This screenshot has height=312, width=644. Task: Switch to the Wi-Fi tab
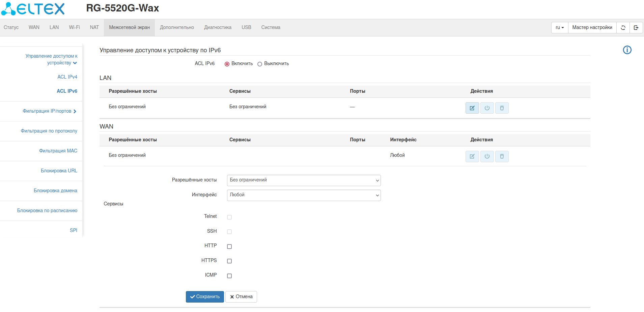74,27
